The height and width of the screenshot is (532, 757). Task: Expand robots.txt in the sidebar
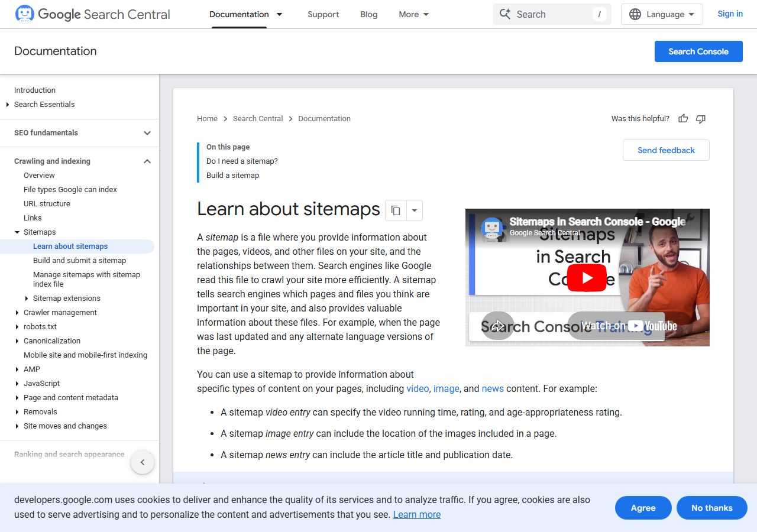17,327
